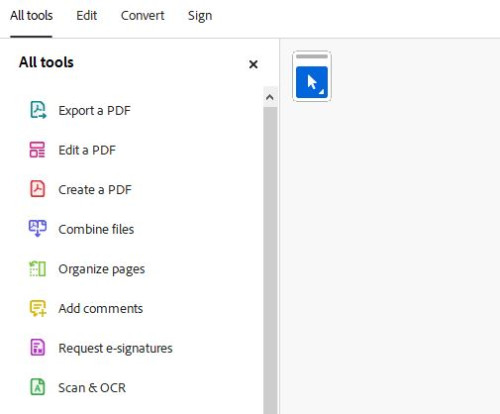
Task: Expand selection tool corner triangle options
Action: [x=321, y=91]
